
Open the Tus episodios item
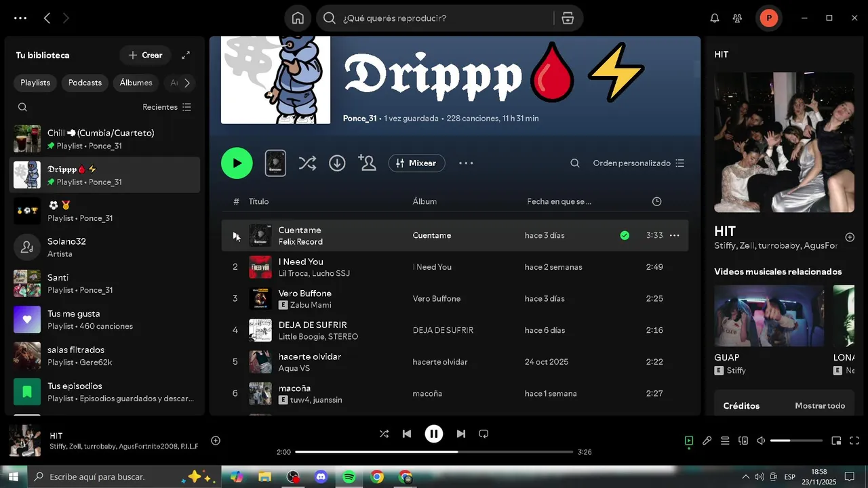104,392
